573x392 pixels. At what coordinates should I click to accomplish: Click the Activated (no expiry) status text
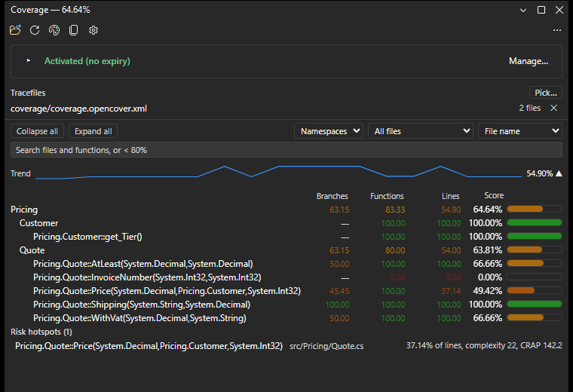click(87, 61)
